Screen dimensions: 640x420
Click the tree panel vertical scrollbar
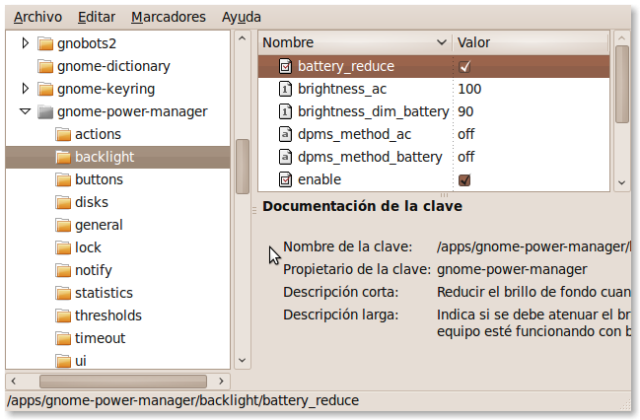[x=241, y=166]
